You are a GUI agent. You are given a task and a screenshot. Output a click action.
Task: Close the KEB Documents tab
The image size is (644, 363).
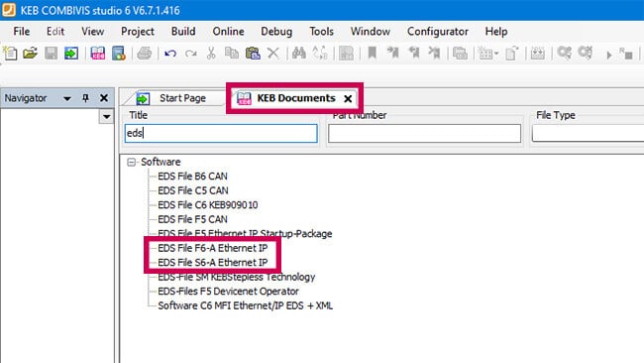click(x=348, y=98)
